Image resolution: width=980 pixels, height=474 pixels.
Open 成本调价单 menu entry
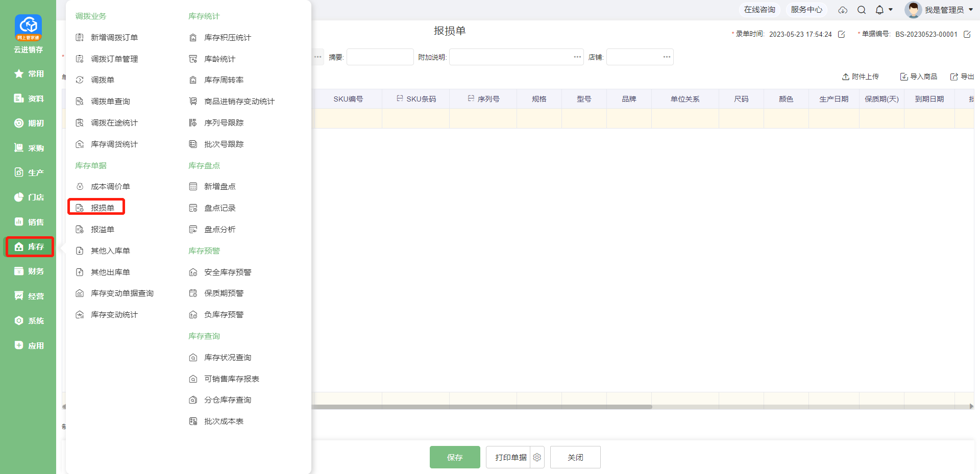coord(103,187)
